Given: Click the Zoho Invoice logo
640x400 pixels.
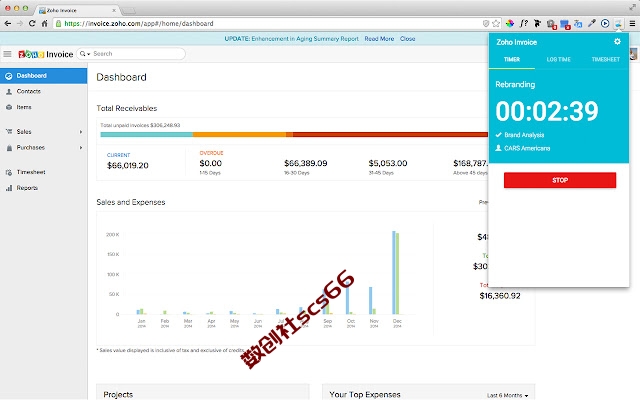Looking at the screenshot, I should pos(46,54).
